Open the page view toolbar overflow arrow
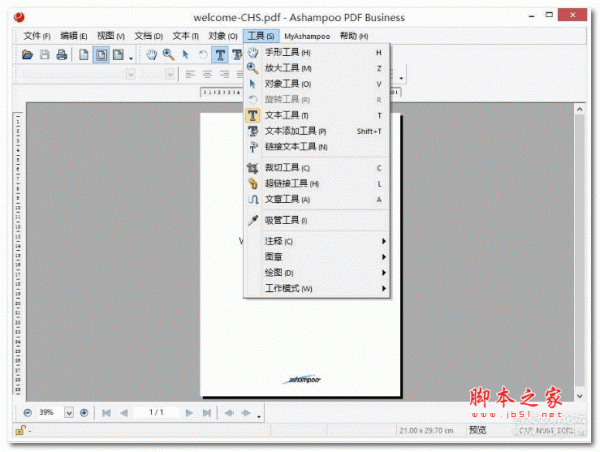The width and height of the screenshot is (600, 452). (x=131, y=58)
